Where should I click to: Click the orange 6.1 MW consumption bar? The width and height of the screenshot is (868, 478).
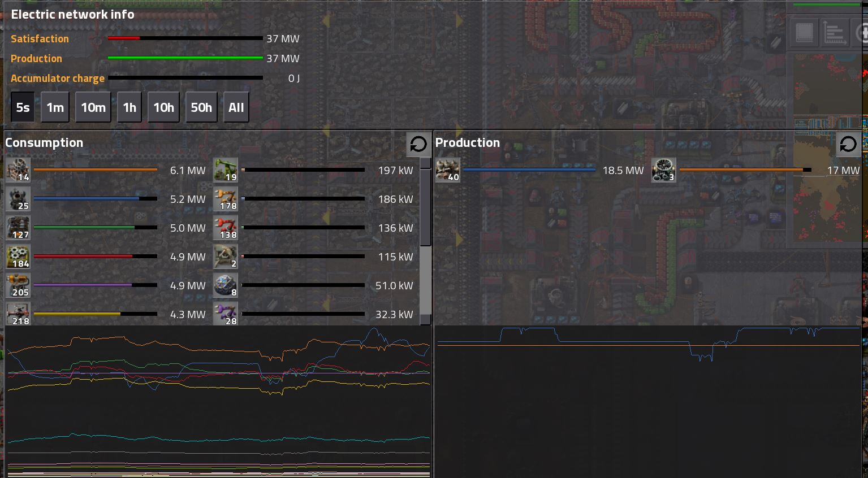coord(96,170)
